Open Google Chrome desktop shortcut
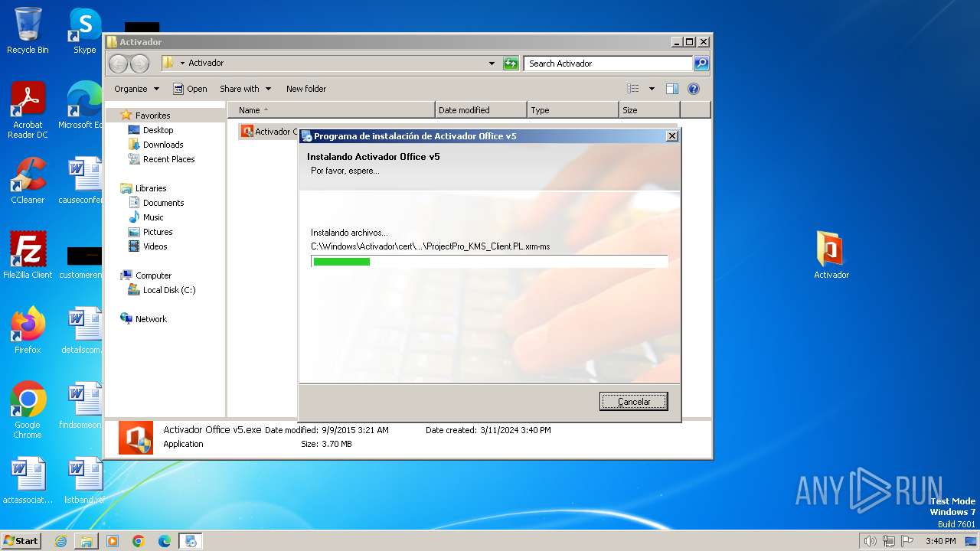This screenshot has width=980, height=551. point(28,410)
